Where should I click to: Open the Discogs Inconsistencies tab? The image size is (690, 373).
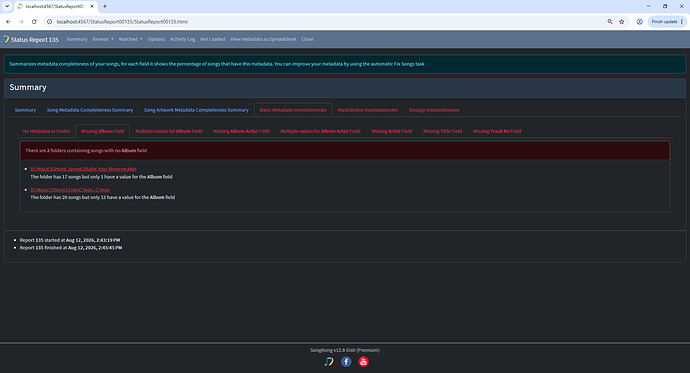coord(434,110)
